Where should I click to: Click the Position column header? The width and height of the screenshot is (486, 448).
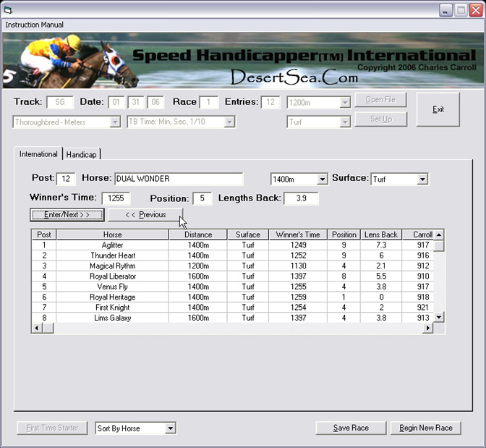(x=344, y=235)
